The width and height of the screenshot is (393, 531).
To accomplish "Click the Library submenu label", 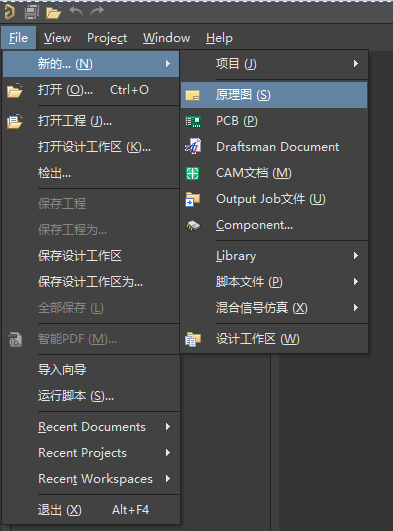I will pyautogui.click(x=236, y=256).
